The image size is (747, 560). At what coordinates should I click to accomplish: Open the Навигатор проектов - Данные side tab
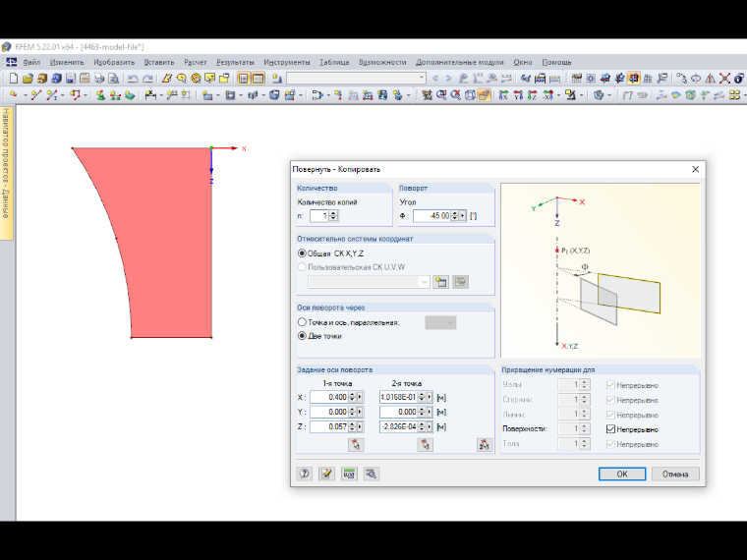click(x=6, y=173)
